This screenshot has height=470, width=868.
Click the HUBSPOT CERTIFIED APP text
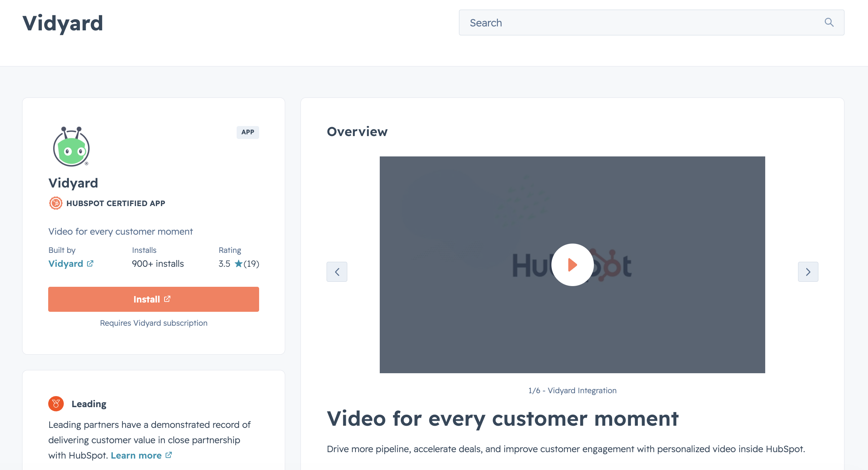pos(116,203)
